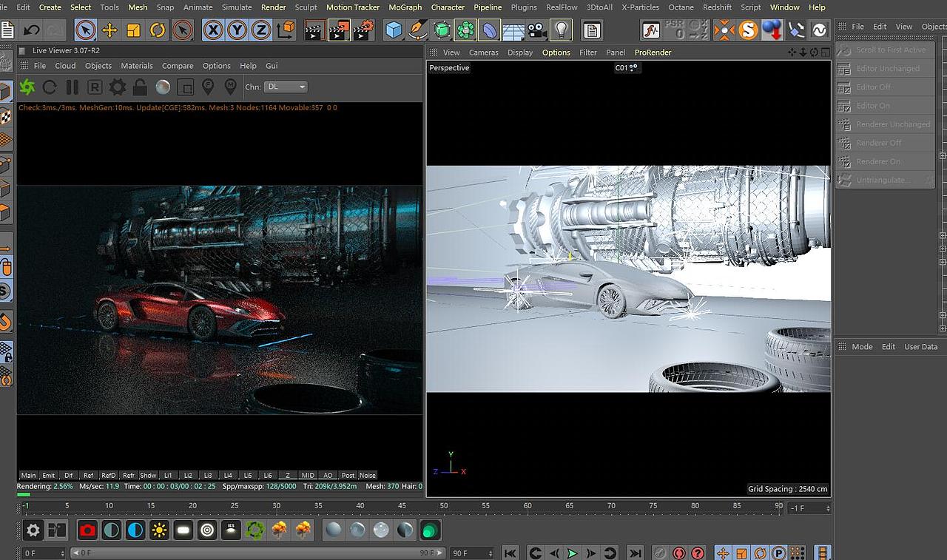Toggle the Live Viewer lock resolution icon
The height and width of the screenshot is (560, 947).
[140, 87]
